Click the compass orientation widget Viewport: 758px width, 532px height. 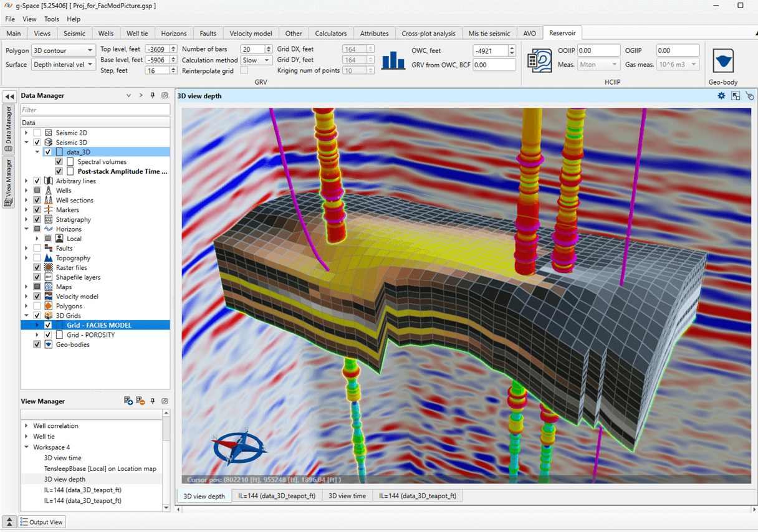click(x=239, y=446)
